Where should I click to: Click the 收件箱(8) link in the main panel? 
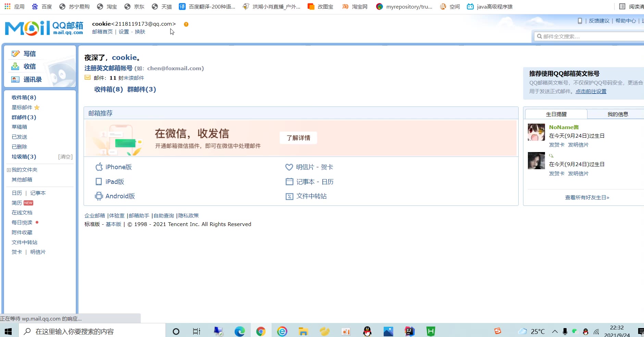point(109,89)
